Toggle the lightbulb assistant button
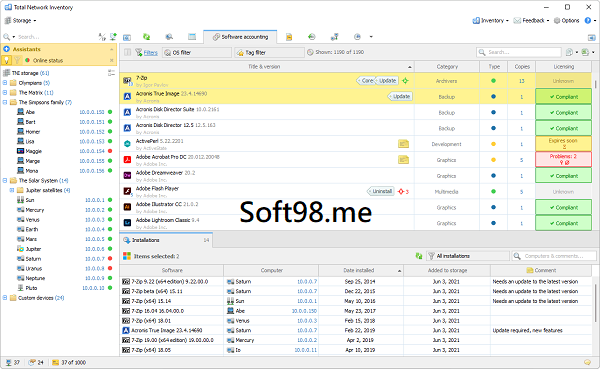 coord(7,60)
